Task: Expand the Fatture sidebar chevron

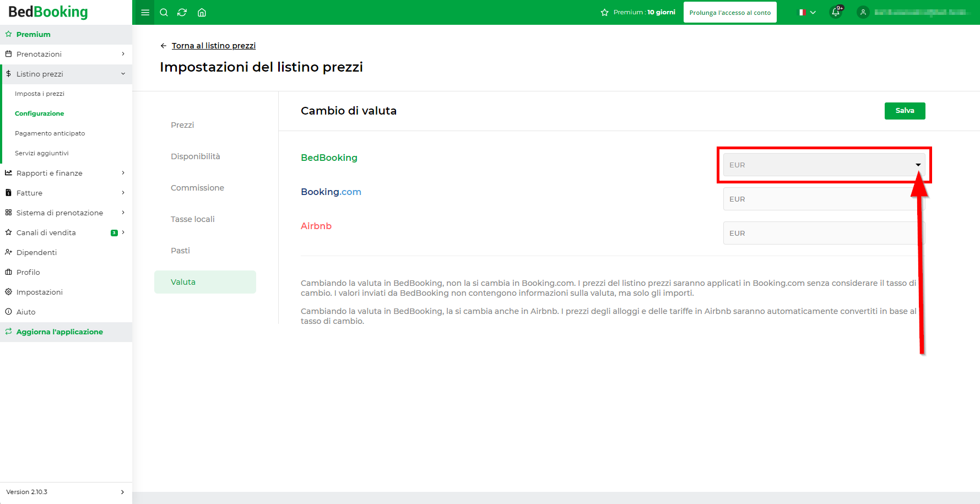Action: tap(123, 193)
